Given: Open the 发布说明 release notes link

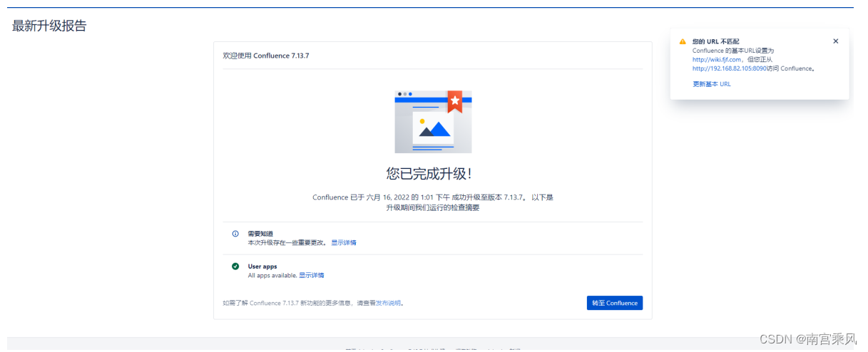Looking at the screenshot, I should point(388,303).
